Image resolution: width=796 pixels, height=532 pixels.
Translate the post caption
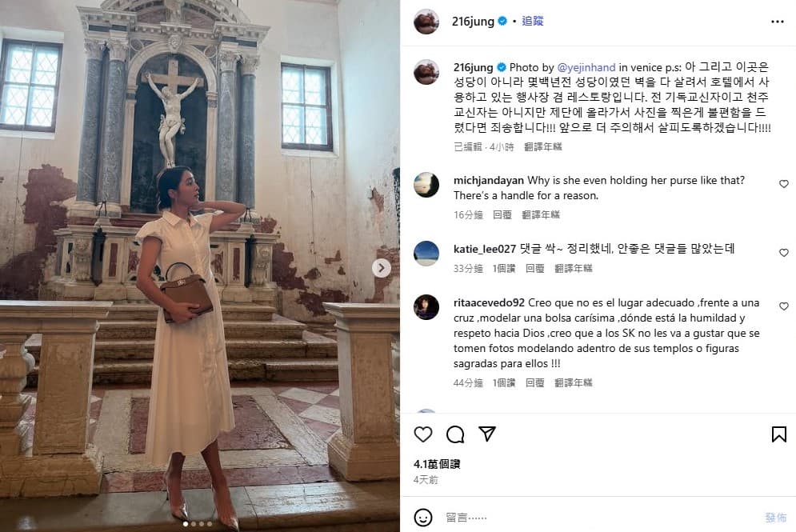coord(542,146)
